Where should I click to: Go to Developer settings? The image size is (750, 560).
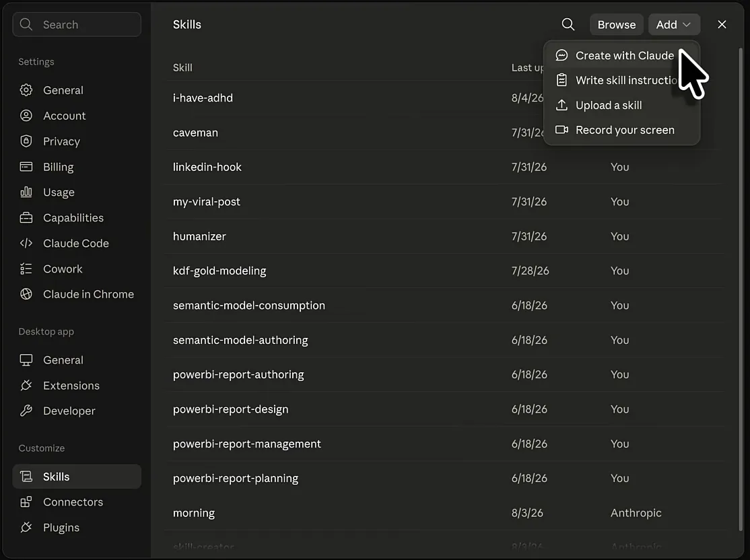[77, 411]
